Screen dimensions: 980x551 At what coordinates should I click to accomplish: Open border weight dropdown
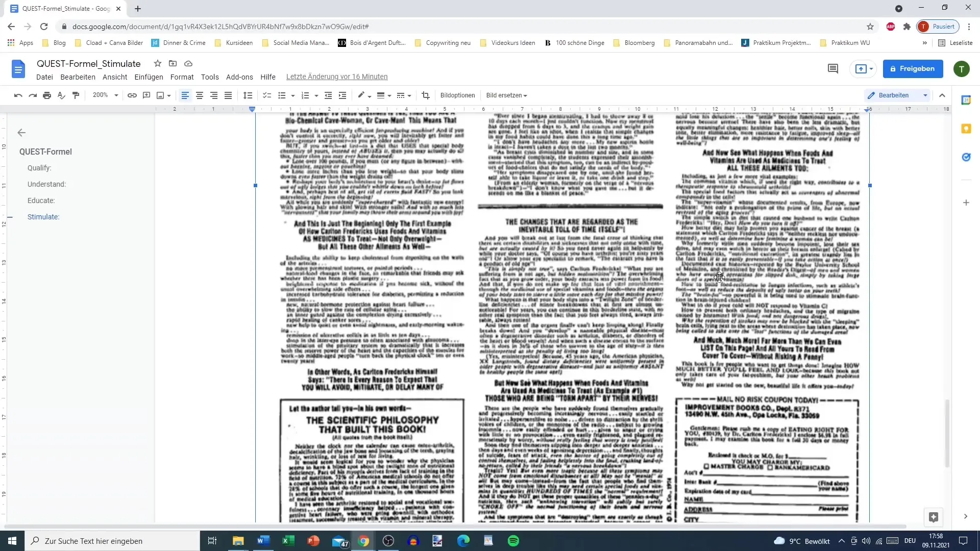(383, 95)
